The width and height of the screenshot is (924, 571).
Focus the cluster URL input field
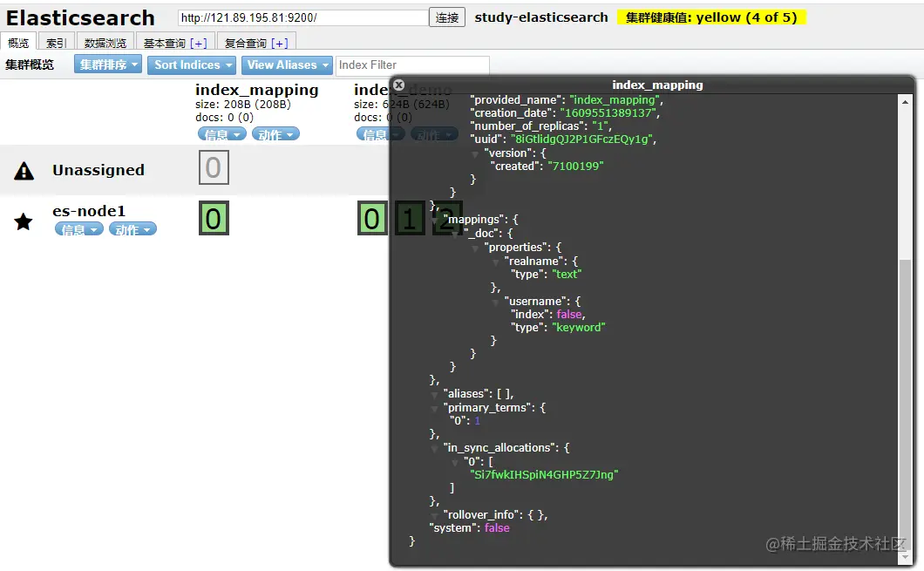pos(302,17)
